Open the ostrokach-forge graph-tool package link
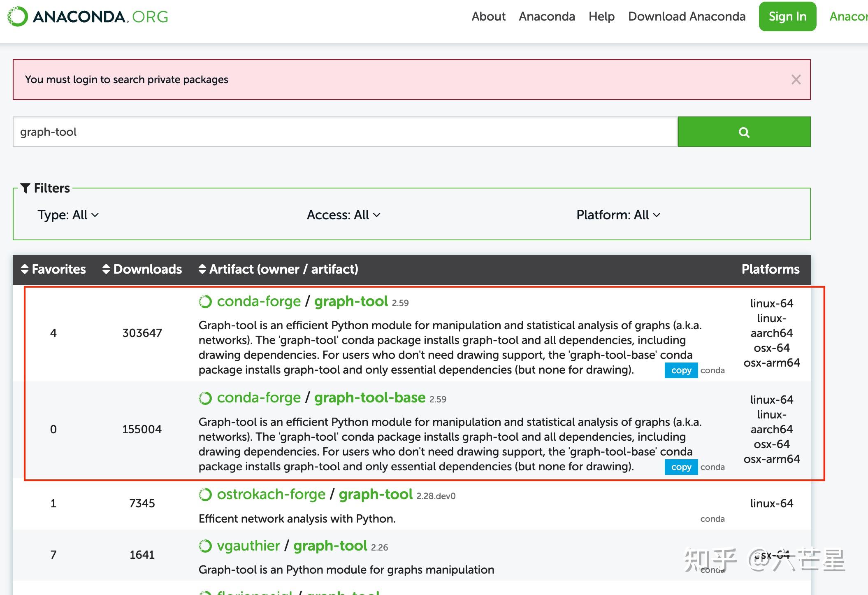The height and width of the screenshot is (595, 868). pyautogui.click(x=375, y=494)
